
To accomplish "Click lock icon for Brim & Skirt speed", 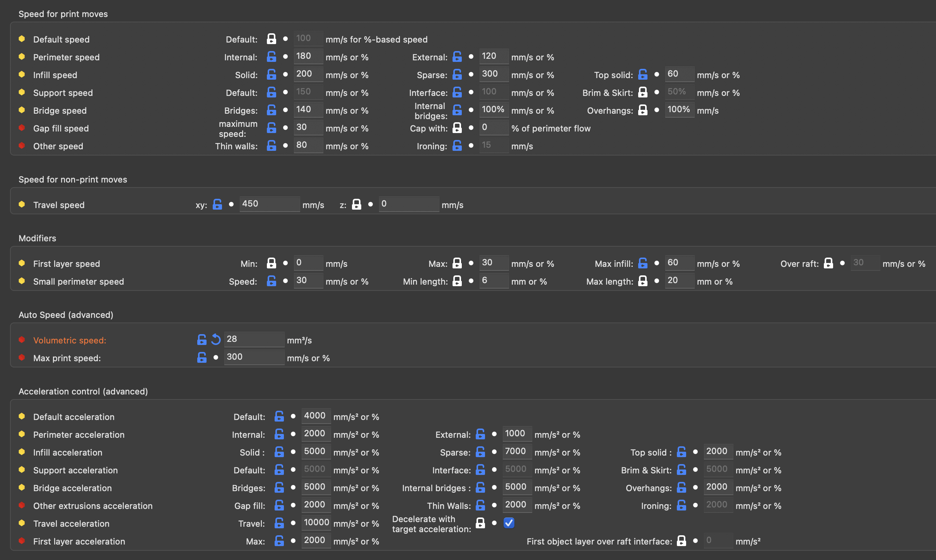I will pyautogui.click(x=643, y=92).
